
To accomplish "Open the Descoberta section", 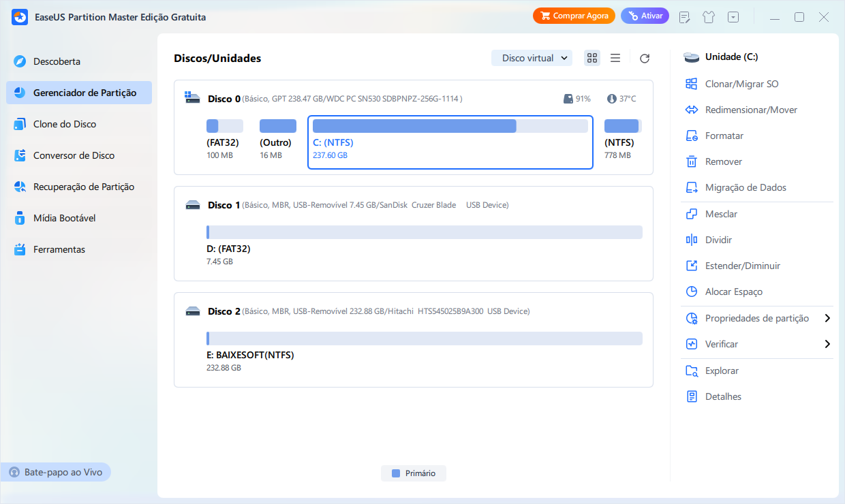I will click(x=78, y=61).
